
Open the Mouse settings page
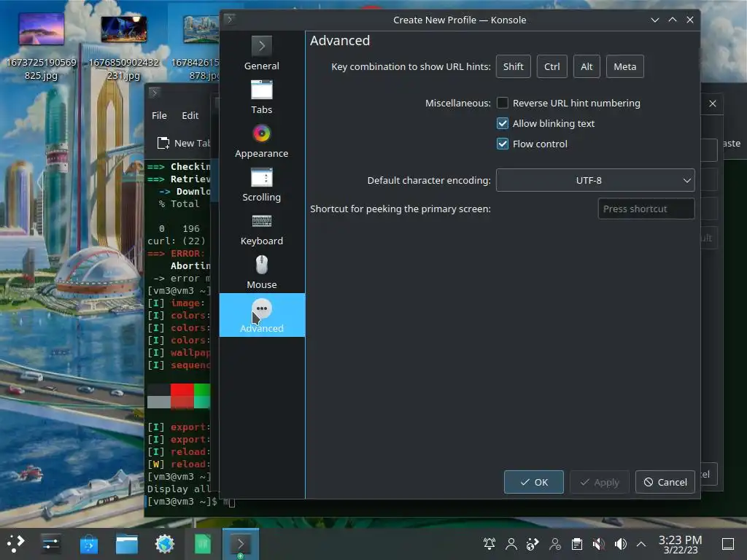tap(262, 273)
